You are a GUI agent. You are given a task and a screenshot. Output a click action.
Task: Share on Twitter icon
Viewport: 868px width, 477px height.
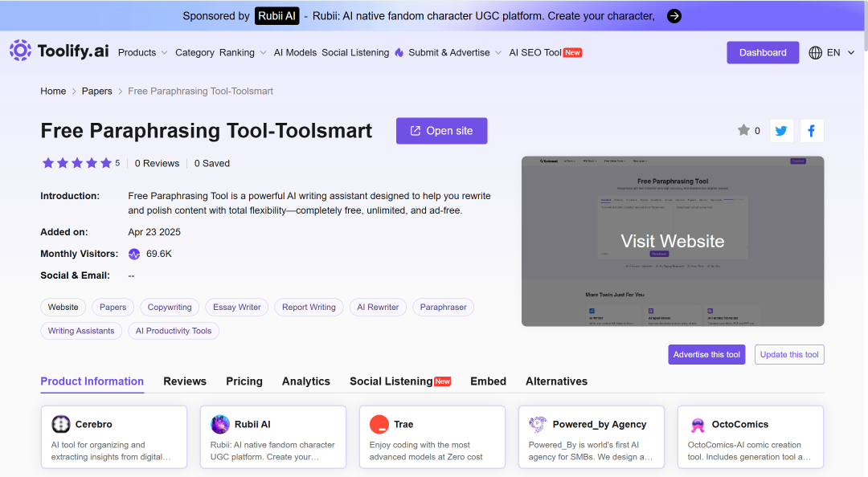click(782, 131)
